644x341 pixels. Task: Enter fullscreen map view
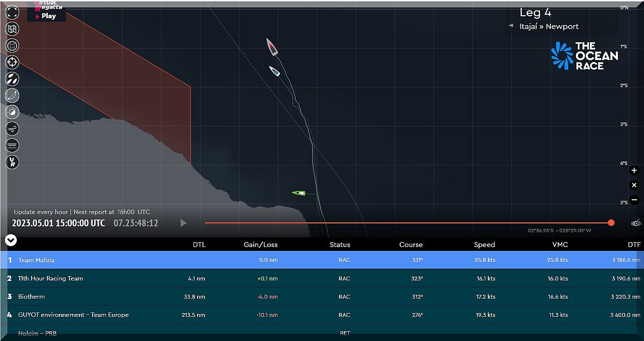(x=12, y=12)
